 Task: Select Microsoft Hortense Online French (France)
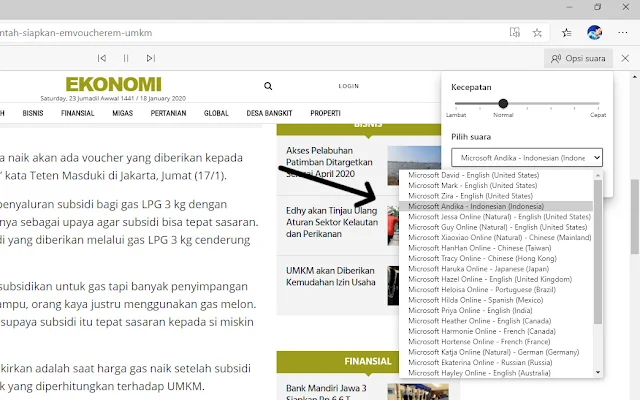click(x=496, y=342)
